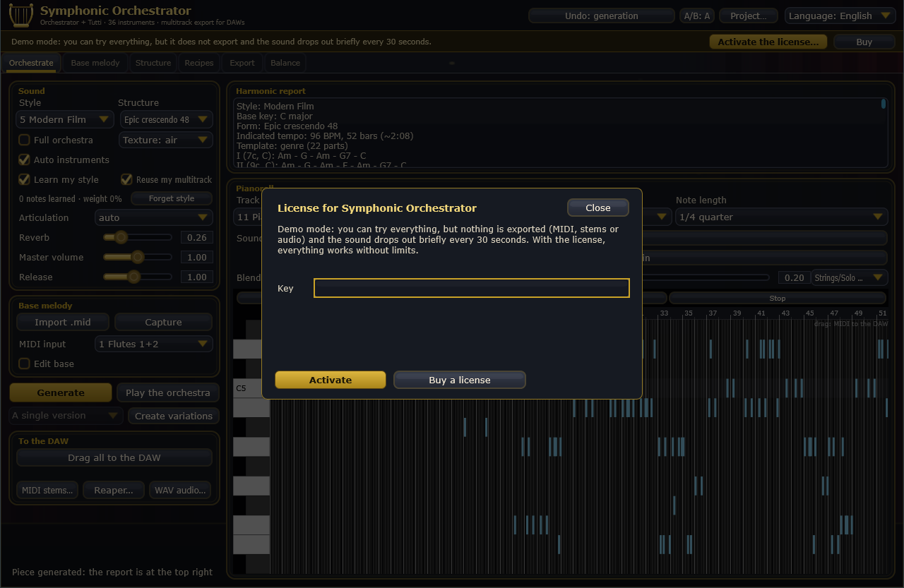Expand the Texture: air dropdown
Screen dimensions: 904x588
[x=166, y=140]
